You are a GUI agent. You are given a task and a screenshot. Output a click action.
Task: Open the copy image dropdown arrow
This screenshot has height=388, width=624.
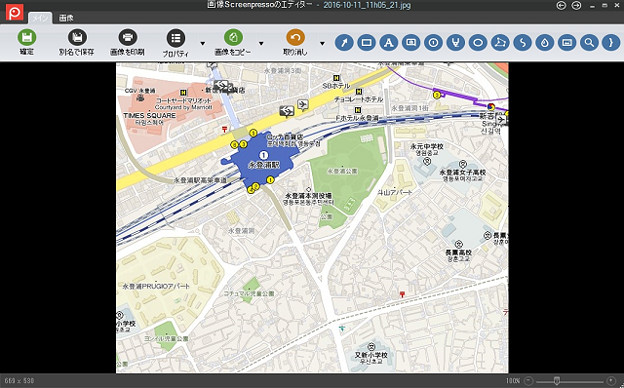click(261, 43)
